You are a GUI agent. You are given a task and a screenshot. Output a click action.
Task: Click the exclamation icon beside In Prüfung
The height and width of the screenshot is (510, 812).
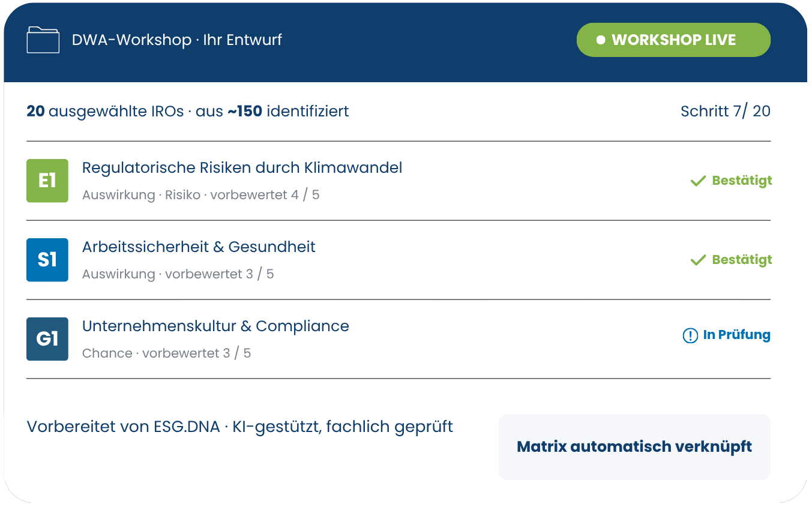[x=690, y=335]
